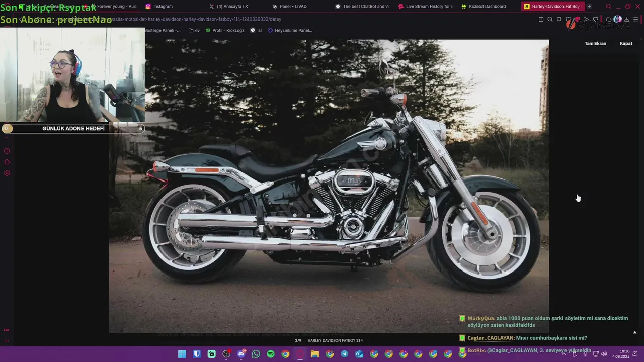The width and height of the screenshot is (644, 362).
Task: Open the !sr bookmark
Action: 256,30
